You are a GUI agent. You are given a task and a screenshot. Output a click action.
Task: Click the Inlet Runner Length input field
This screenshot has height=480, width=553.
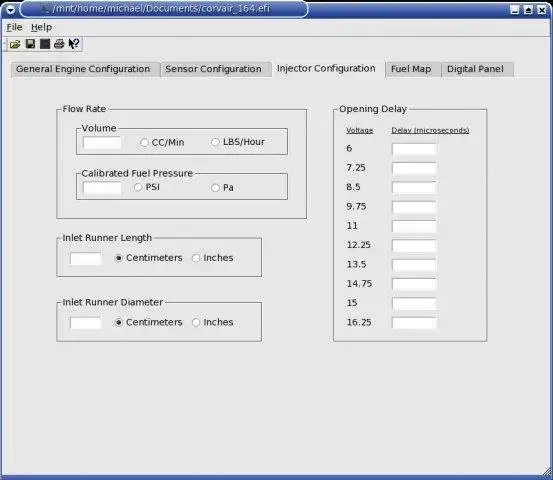point(86,259)
